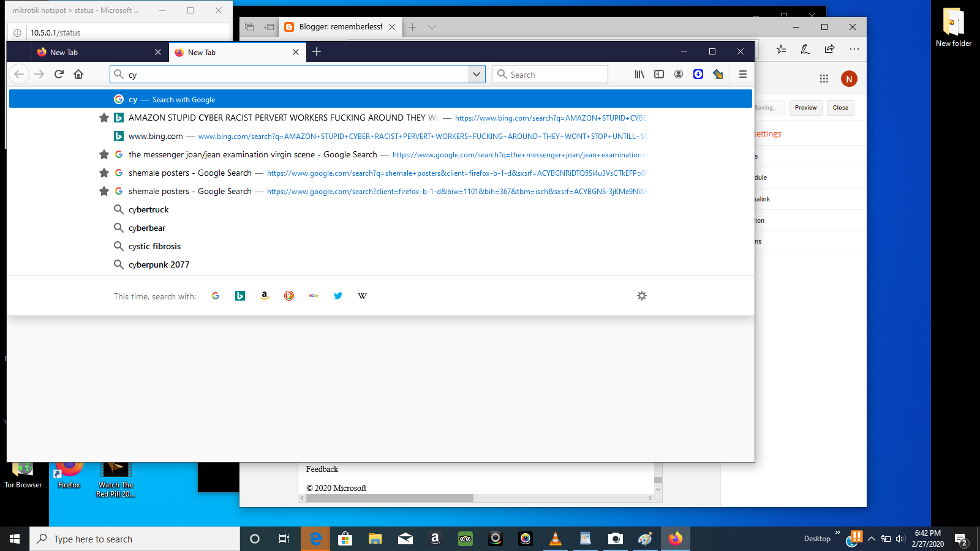Select the Firefox desktop shortcut
Viewport: 980px width, 551px height.
point(69,475)
